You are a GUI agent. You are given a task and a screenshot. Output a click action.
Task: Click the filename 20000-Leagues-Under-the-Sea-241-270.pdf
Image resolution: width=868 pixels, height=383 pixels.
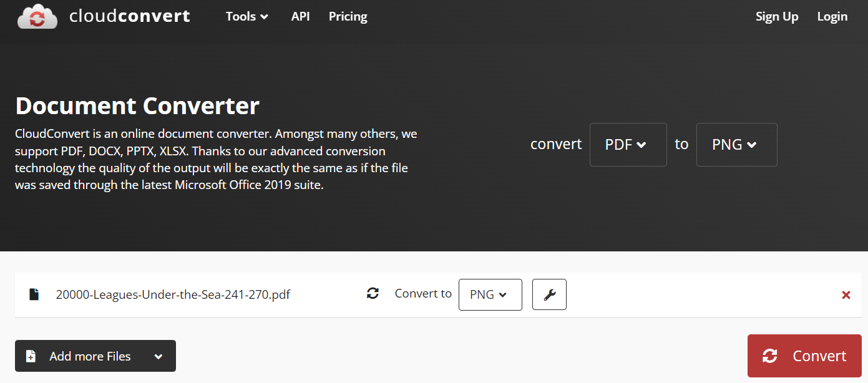pos(173,294)
